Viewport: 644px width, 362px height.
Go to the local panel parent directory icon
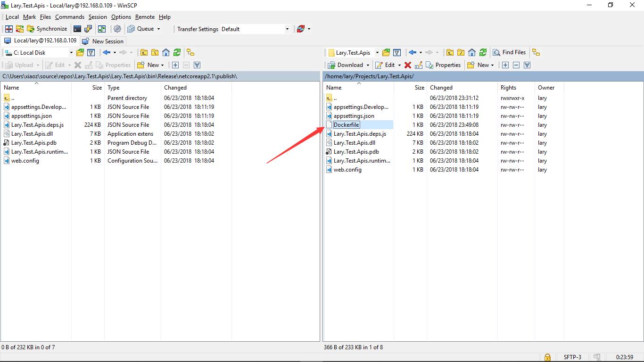point(144,52)
